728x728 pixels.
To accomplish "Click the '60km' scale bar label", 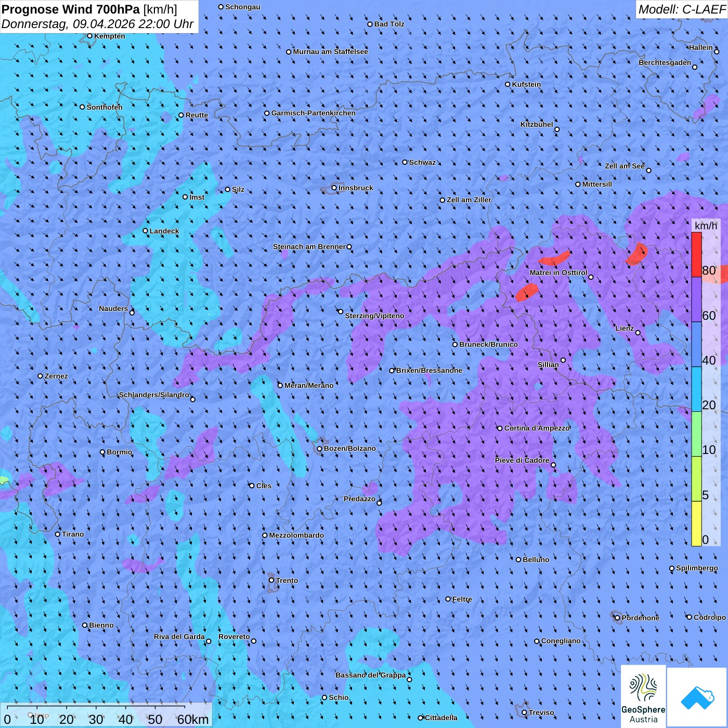I will (193, 719).
